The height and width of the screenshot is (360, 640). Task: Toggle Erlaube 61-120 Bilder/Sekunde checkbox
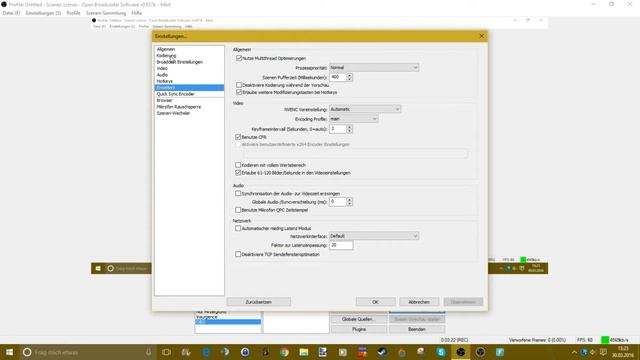tap(238, 173)
